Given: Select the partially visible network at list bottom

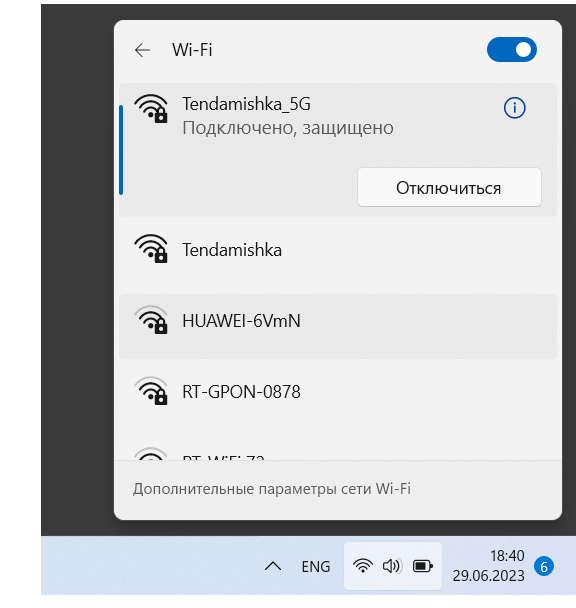Looking at the screenshot, I should tap(337, 453).
